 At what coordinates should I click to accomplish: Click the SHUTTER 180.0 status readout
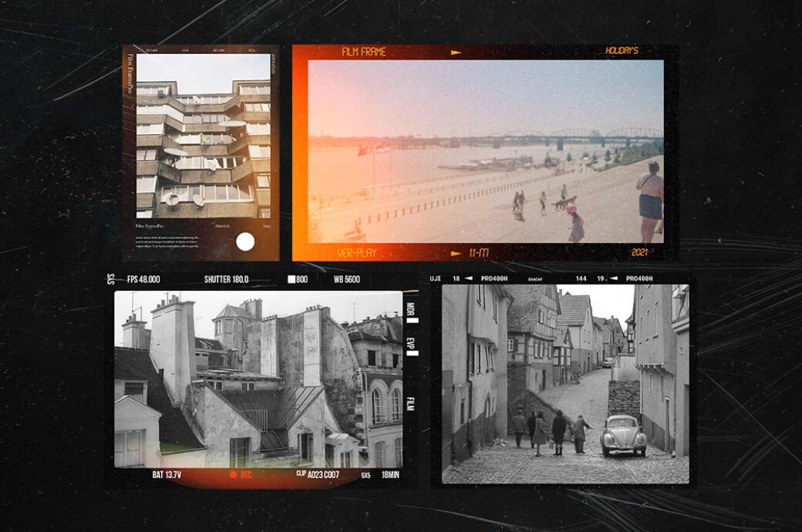pos(227,278)
